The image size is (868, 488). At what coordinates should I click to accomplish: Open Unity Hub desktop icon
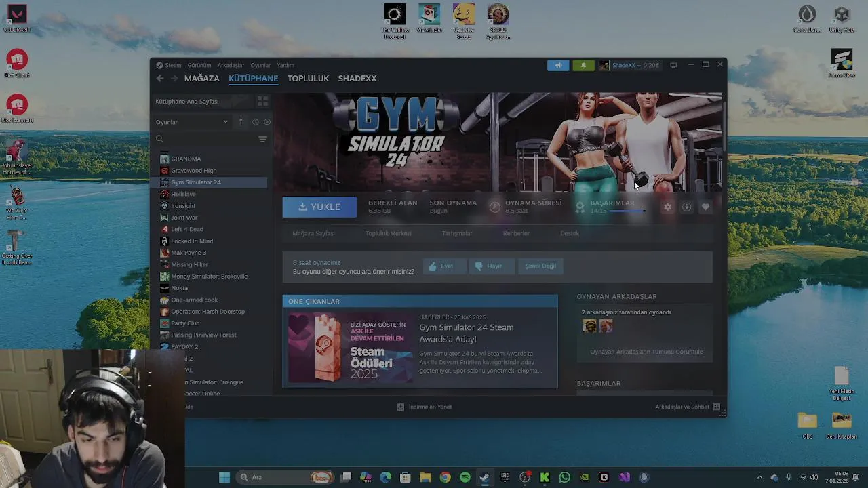[x=842, y=19]
